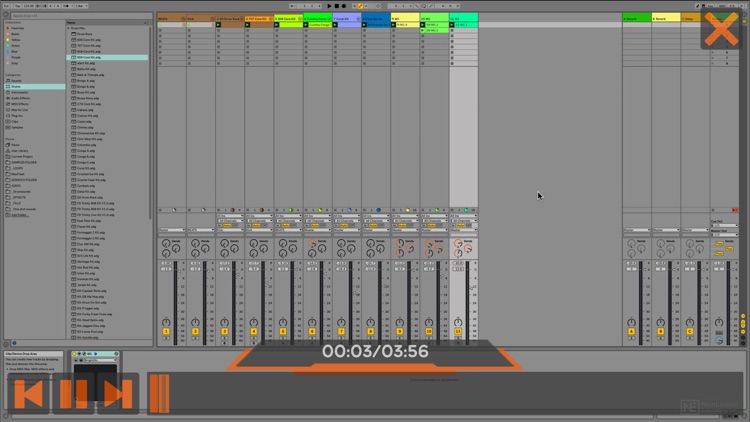Screen dimensions: 750x422
Task: Click the Add Folder... link
Action: 20,215
